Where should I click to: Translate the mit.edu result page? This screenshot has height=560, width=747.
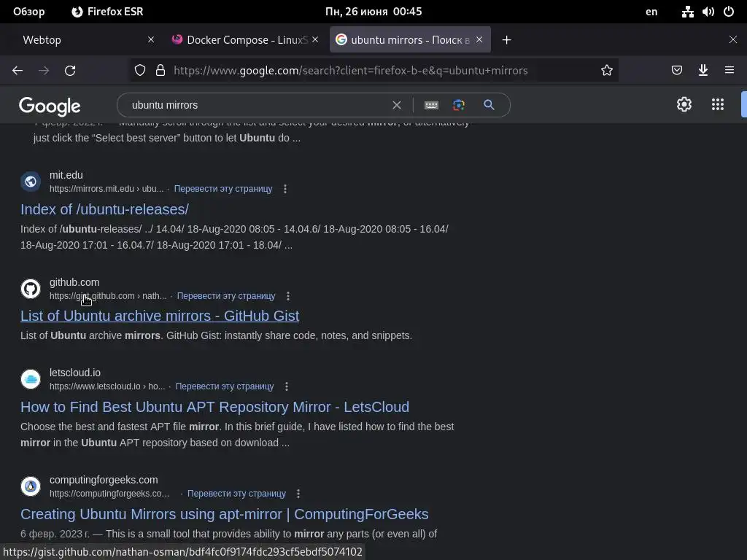pyautogui.click(x=223, y=189)
